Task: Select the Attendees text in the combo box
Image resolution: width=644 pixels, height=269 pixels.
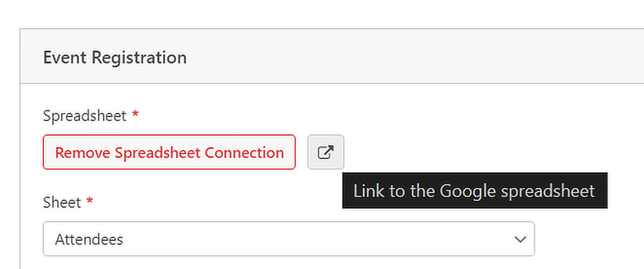Action: tap(89, 239)
